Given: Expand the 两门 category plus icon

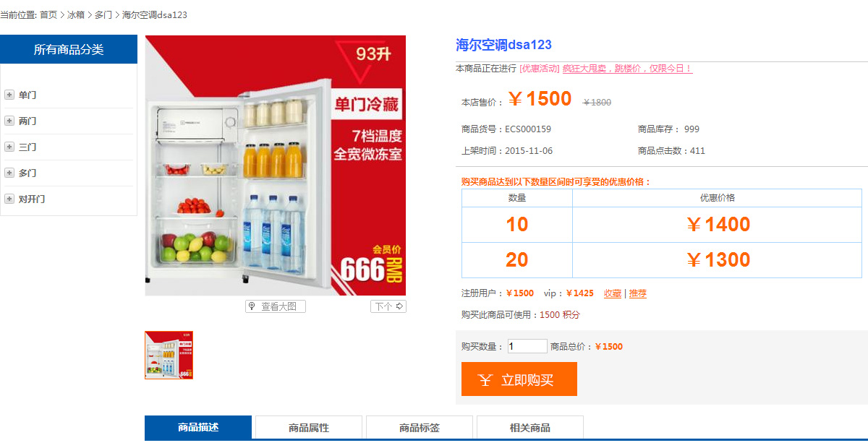Looking at the screenshot, I should click(9, 121).
